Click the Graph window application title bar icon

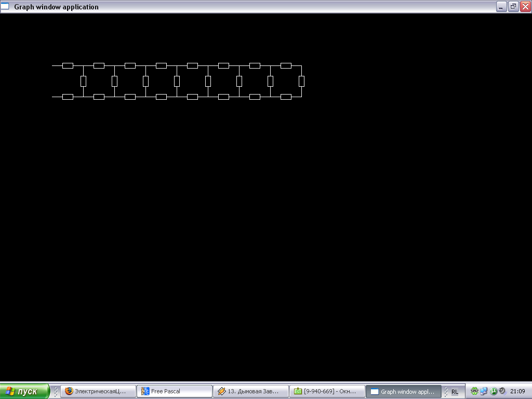pos(5,7)
